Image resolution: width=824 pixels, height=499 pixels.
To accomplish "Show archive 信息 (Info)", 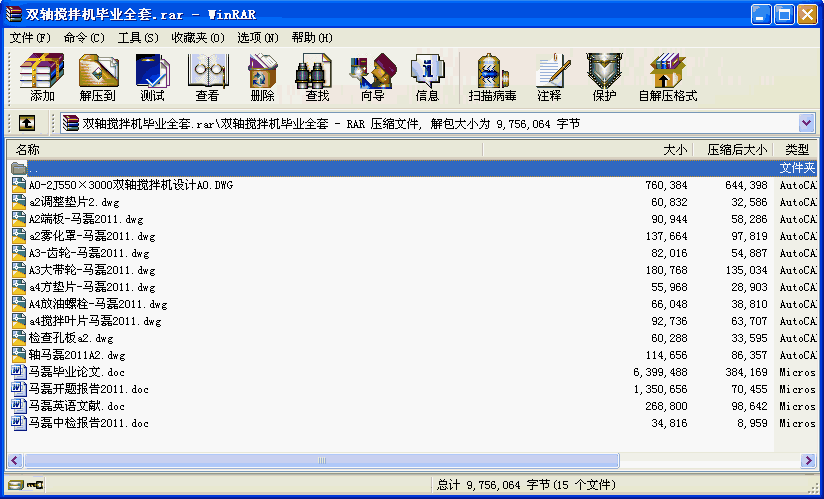I will click(x=427, y=77).
